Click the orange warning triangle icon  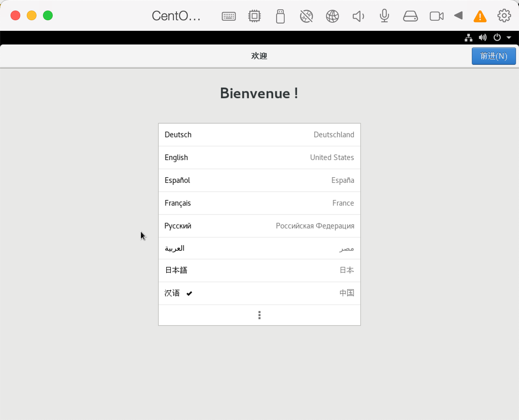[x=480, y=16]
